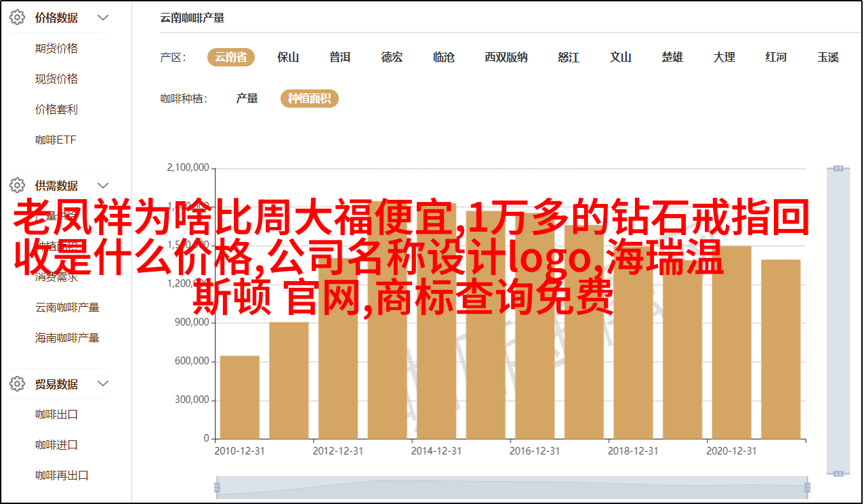Go to 价格套利 page

(57, 110)
